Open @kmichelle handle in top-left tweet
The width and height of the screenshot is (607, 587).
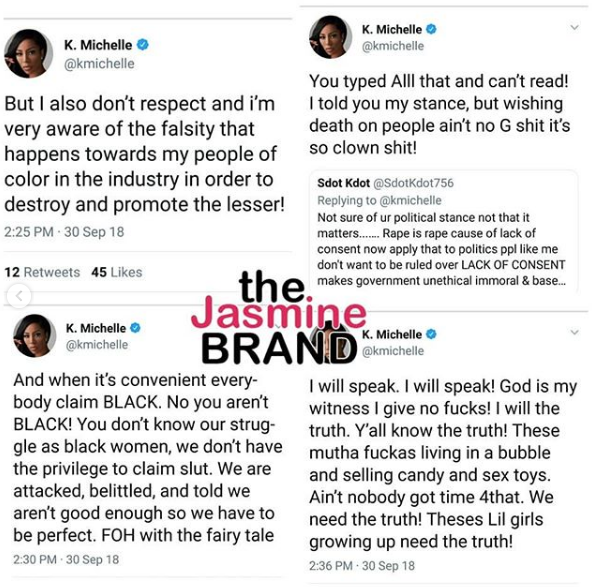(x=99, y=64)
